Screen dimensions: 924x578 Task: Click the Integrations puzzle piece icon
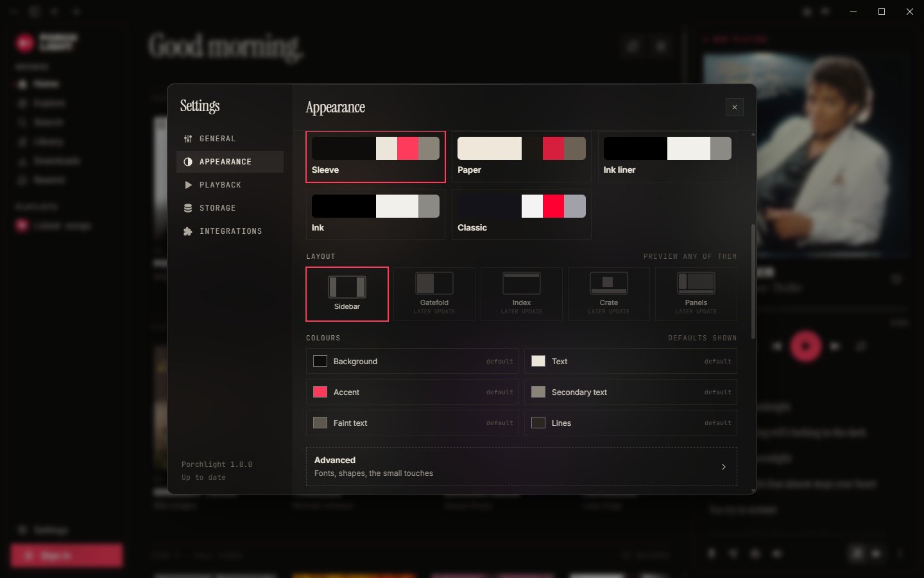coord(188,231)
